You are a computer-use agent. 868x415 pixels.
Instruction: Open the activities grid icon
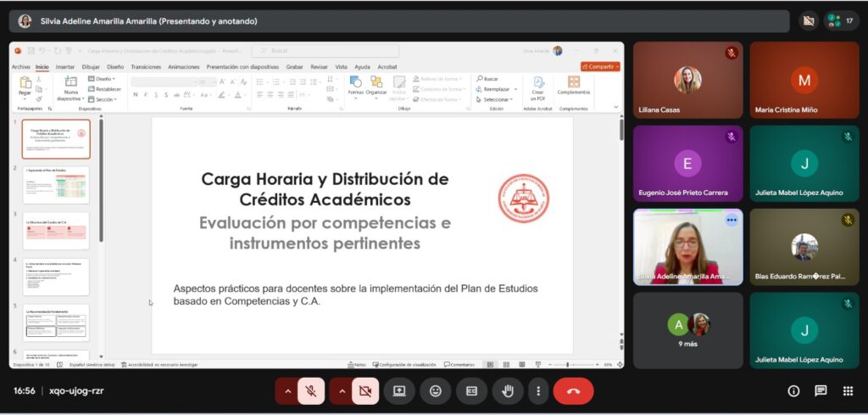[848, 391]
